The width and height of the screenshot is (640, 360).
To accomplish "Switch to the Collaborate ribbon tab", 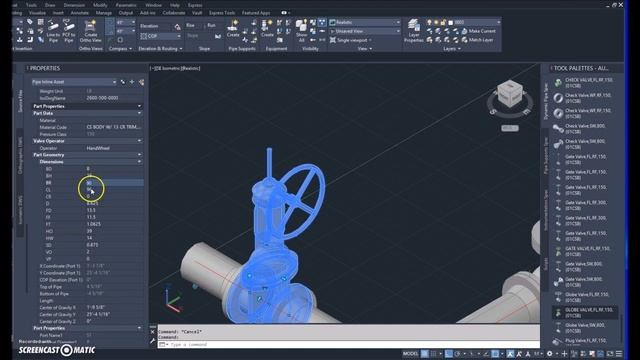I will point(174,13).
